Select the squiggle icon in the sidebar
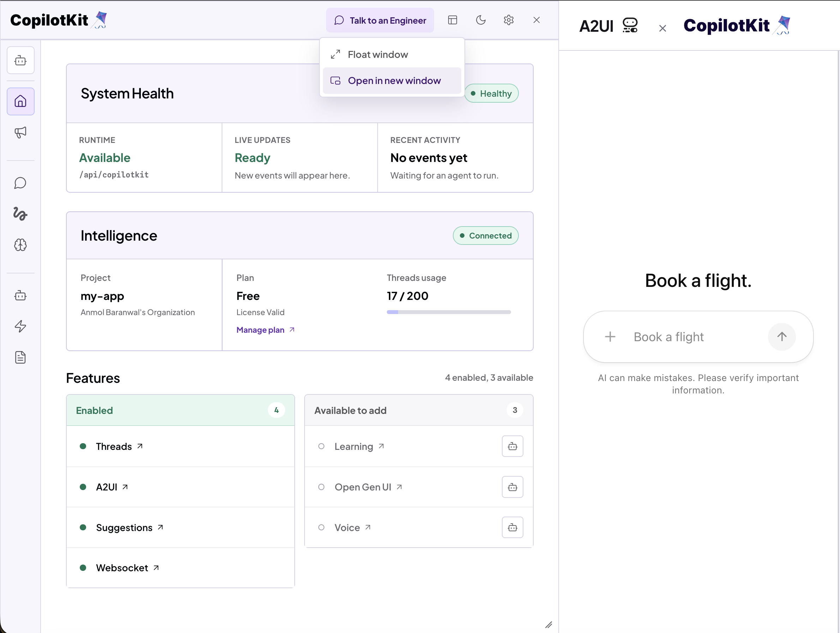Screen dimensions: 840x633 click(x=20, y=214)
